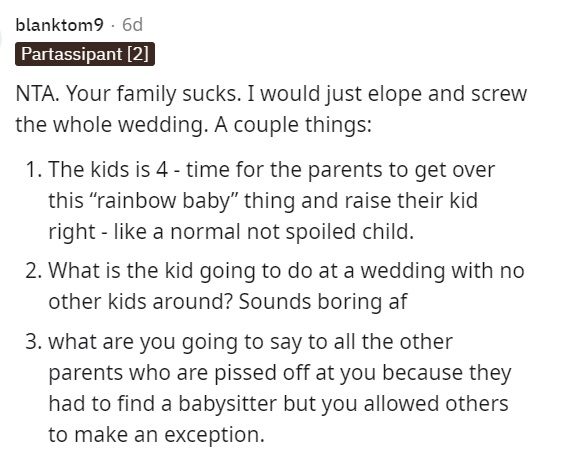Click the phrase Your family sucks
This screenshot has height=450, width=576.
pos(152,94)
